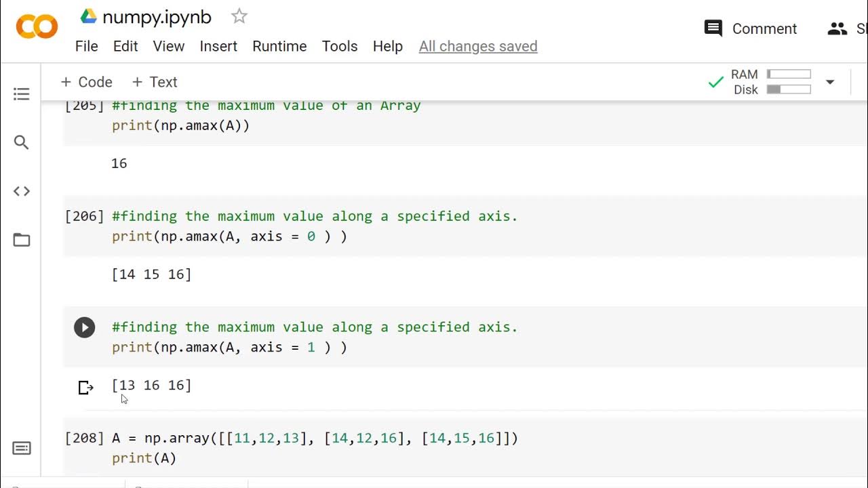
Task: Click the RAM usage bar
Action: (789, 75)
